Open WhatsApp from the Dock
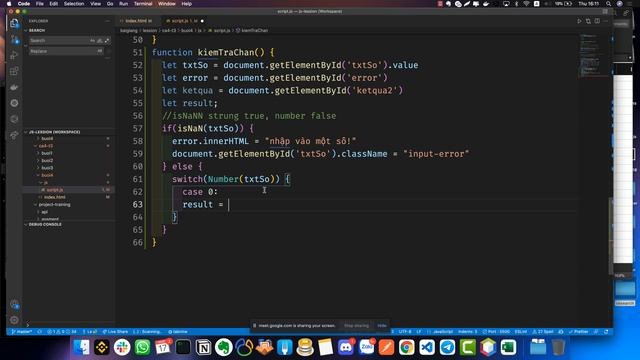640x360 pixels. (x=142, y=347)
